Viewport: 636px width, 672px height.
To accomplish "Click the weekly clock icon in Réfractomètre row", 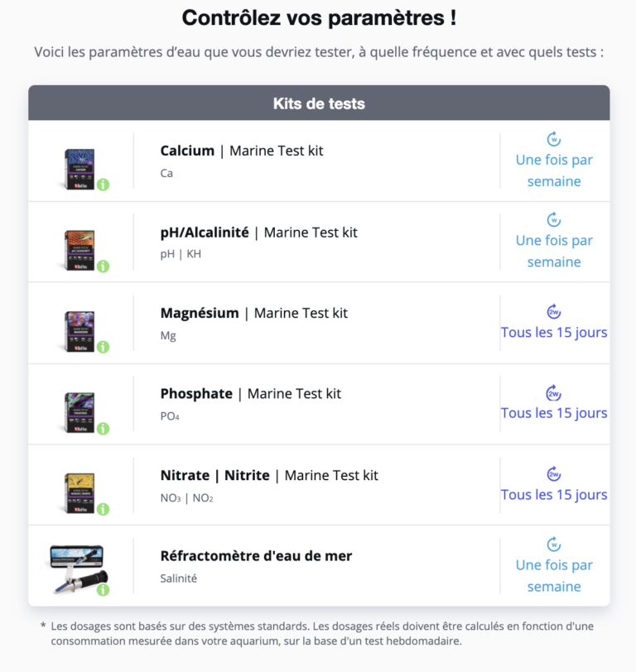I will point(554,545).
